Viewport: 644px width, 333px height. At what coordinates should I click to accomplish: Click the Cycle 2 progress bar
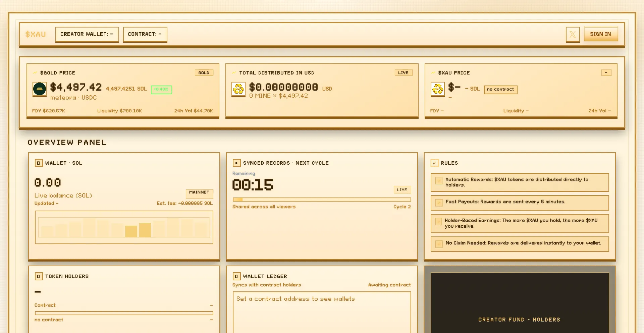tap(322, 199)
